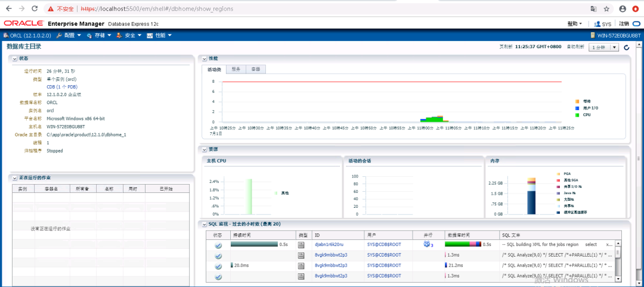Click the ORCL database icon in menu bar
The height and width of the screenshot is (287, 644).
click(6, 35)
